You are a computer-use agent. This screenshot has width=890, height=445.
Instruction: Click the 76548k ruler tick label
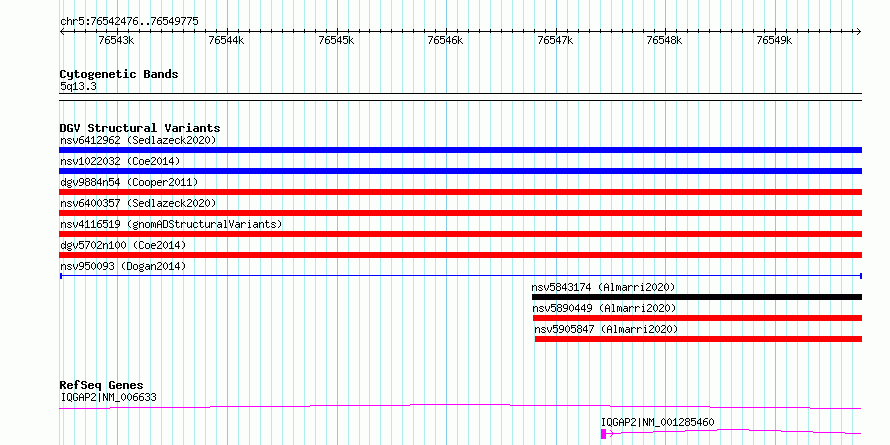665,40
